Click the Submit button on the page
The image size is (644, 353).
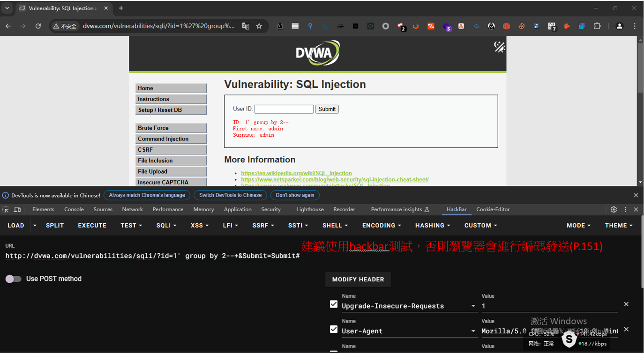click(x=327, y=109)
